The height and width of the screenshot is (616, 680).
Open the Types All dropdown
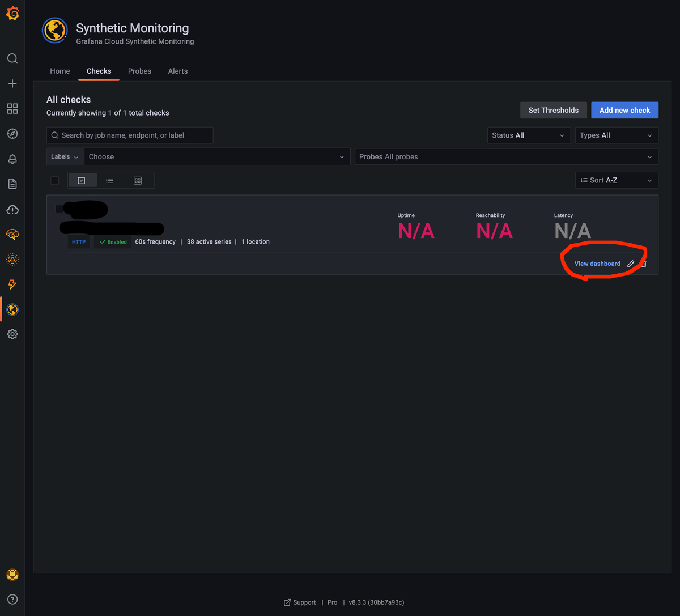(x=617, y=135)
